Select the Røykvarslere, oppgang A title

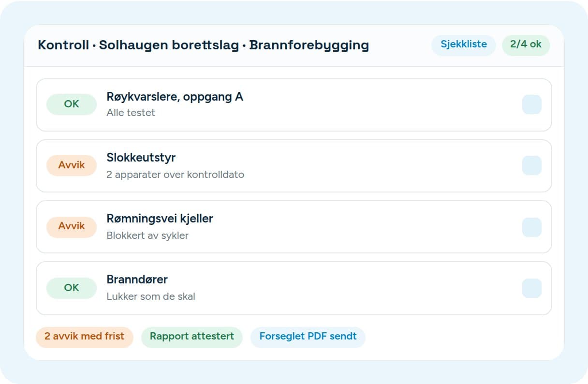point(175,97)
